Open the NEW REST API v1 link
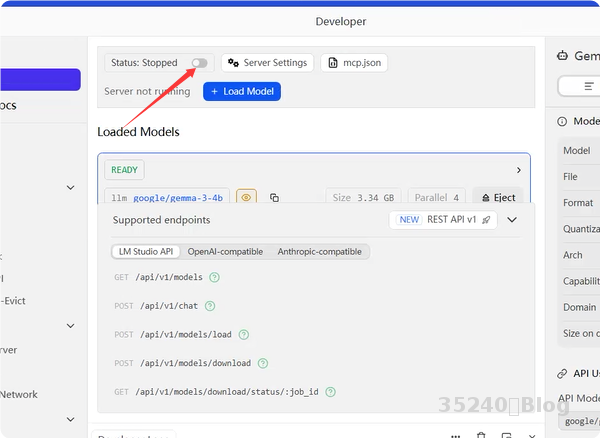Image resolution: width=600 pixels, height=438 pixels. [443, 220]
